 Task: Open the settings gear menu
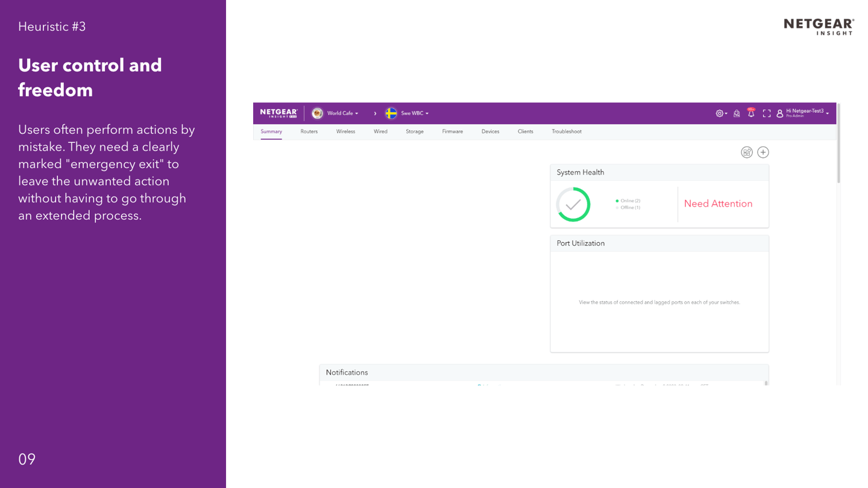point(721,113)
